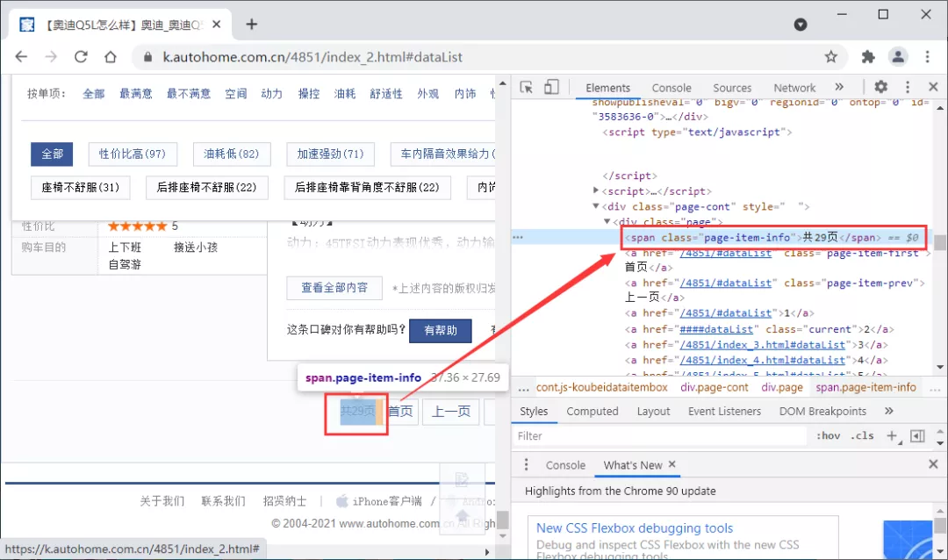This screenshot has height=560, width=948.
Task: Expand the collapsed script element node
Action: pyautogui.click(x=596, y=190)
